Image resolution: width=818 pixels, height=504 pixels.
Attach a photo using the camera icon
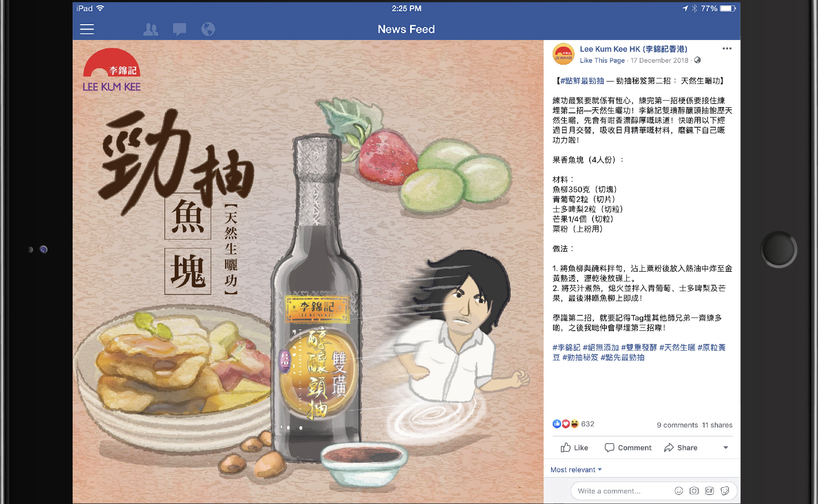pos(694,491)
